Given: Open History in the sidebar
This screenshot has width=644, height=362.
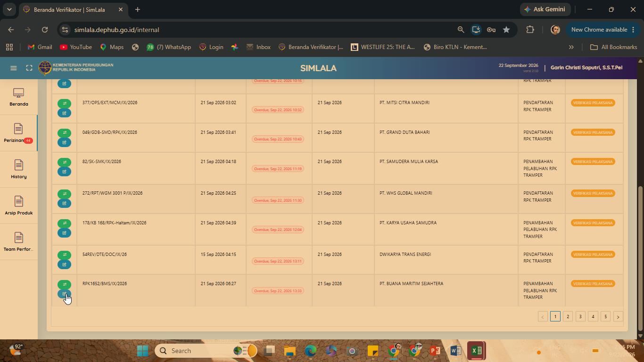Looking at the screenshot, I should pos(19,170).
